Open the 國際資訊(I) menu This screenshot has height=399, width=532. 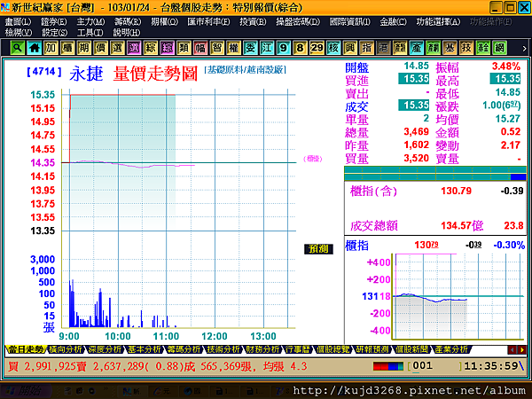click(x=350, y=21)
